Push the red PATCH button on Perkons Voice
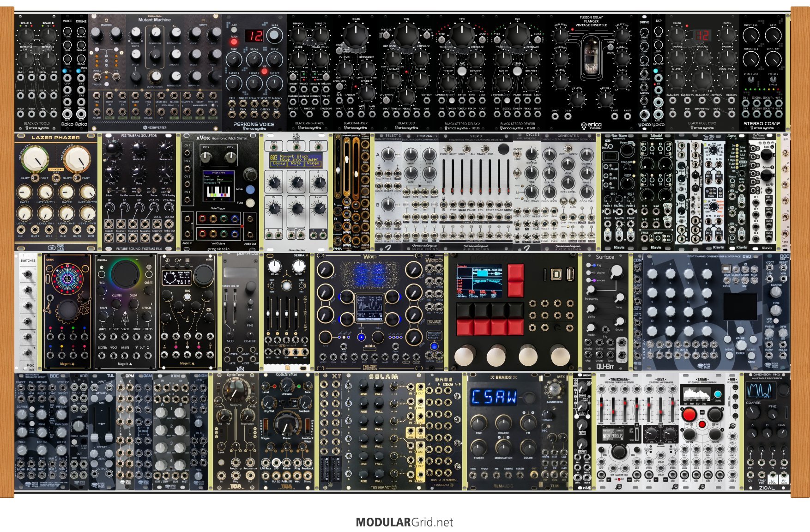The width and height of the screenshot is (810, 532). pos(234,42)
